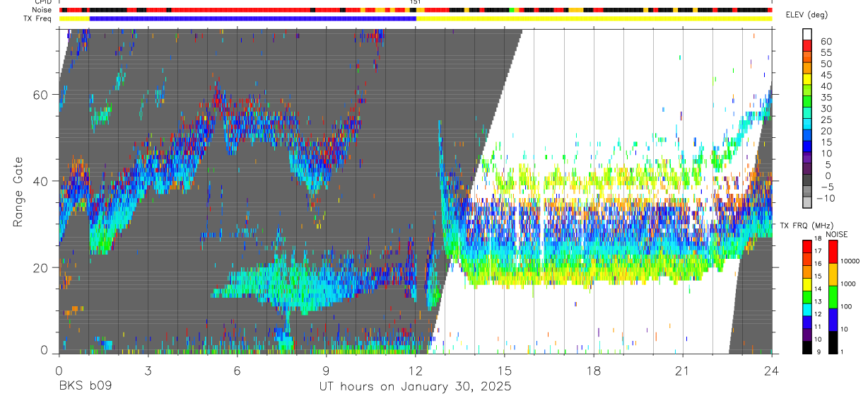Click the white swatch topping the ELEV colorbar
The height and width of the screenshot is (401, 868).
[x=807, y=34]
